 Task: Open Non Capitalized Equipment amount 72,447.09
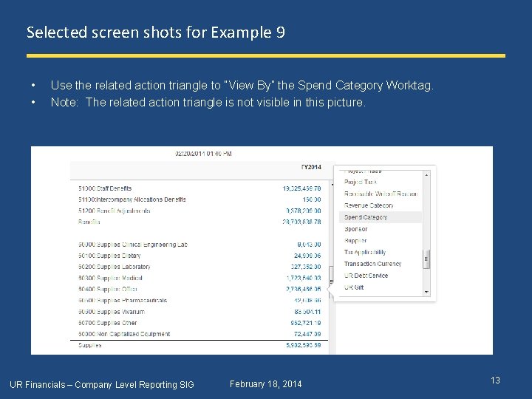pos(307,334)
